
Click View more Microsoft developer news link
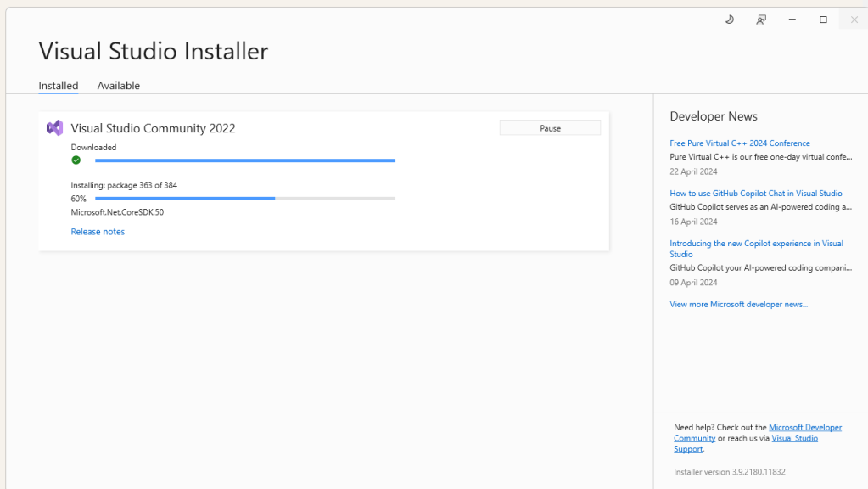[x=738, y=304]
